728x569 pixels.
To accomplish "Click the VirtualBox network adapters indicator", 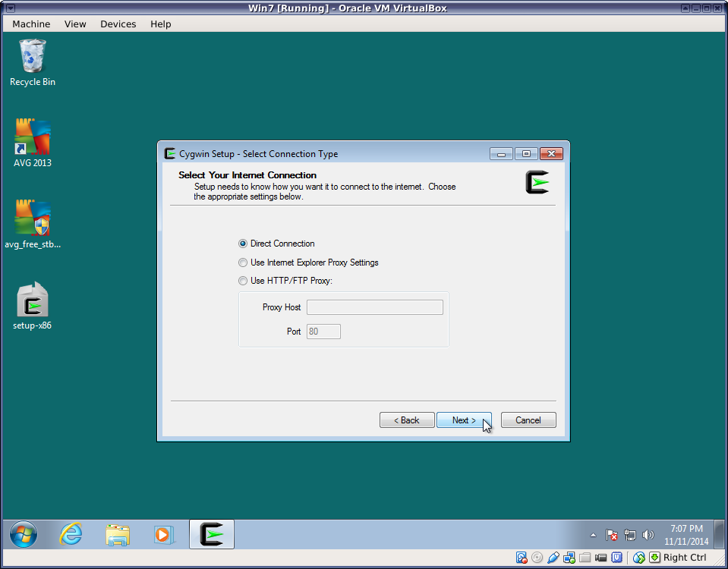I will 569,558.
